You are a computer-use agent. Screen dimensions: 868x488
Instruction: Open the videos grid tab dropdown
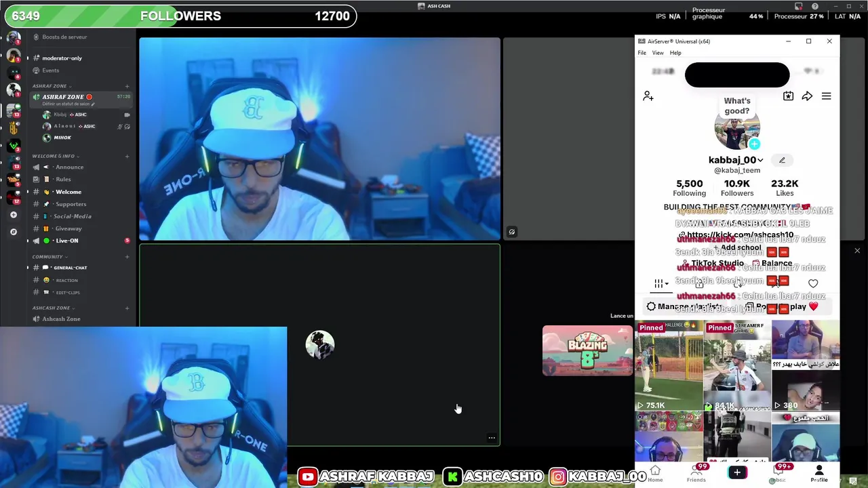pyautogui.click(x=661, y=284)
